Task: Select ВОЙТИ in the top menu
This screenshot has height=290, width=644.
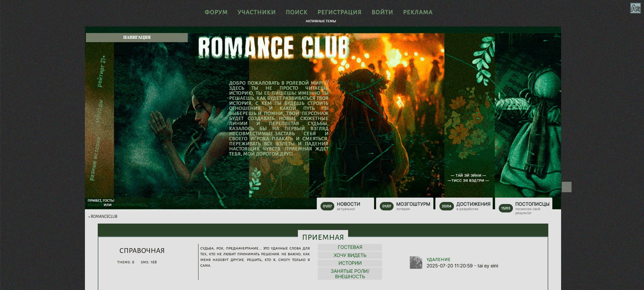Action: pyautogui.click(x=382, y=12)
